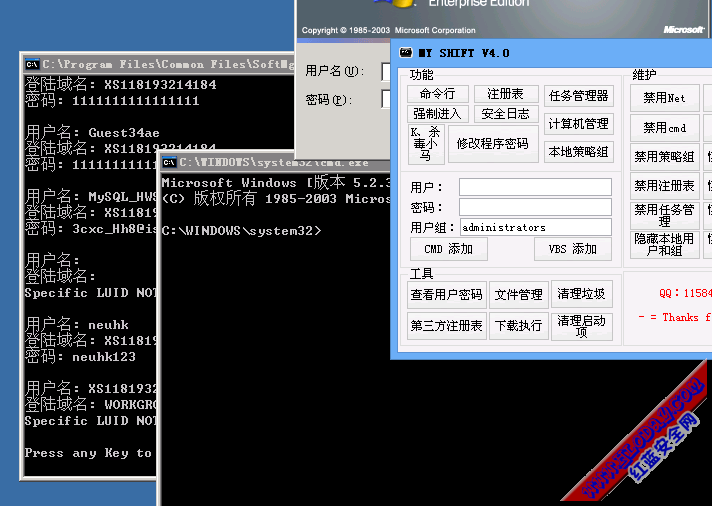Click the 'Press any Key to' line
Screen dimensions: 712x506
tap(88, 453)
